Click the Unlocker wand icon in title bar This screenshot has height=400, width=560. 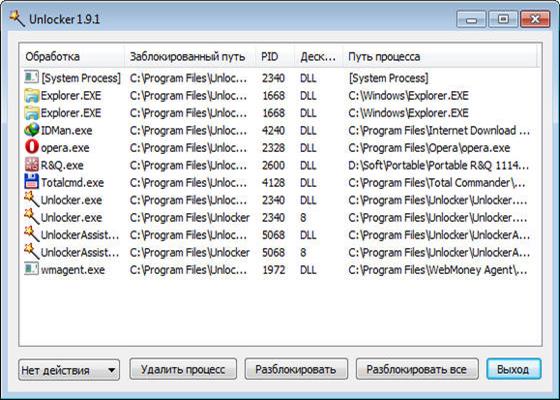(x=16, y=19)
